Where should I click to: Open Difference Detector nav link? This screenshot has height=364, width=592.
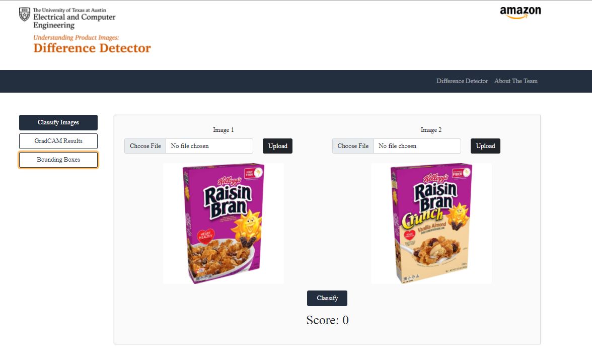tap(462, 81)
